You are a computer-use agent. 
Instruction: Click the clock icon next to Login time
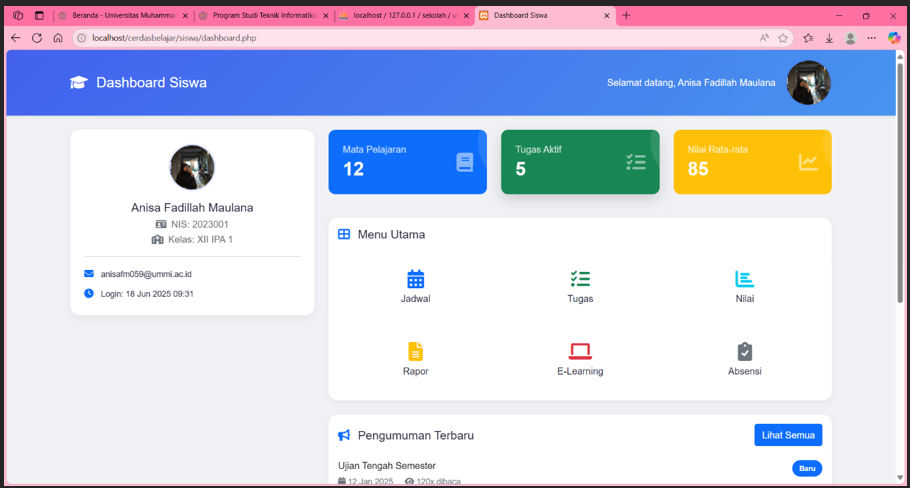click(89, 294)
